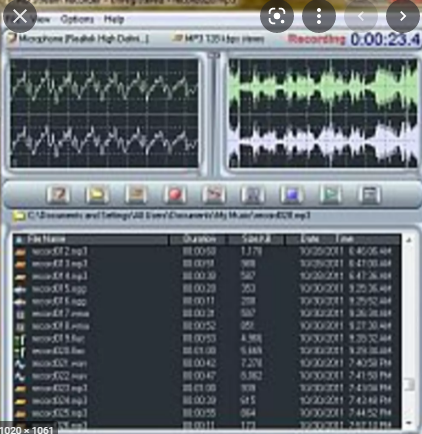Click the green and white level waveform display
Image resolution: width=422 pixels, height=434 pixels.
tap(323, 113)
